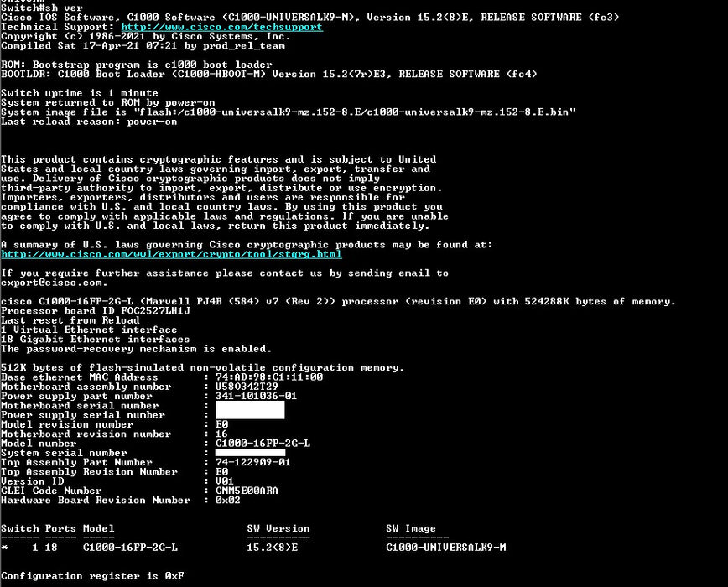This screenshot has width=728, height=587.
Task: Click Model number value C1000-16FP-2G-L
Action: coord(263,444)
